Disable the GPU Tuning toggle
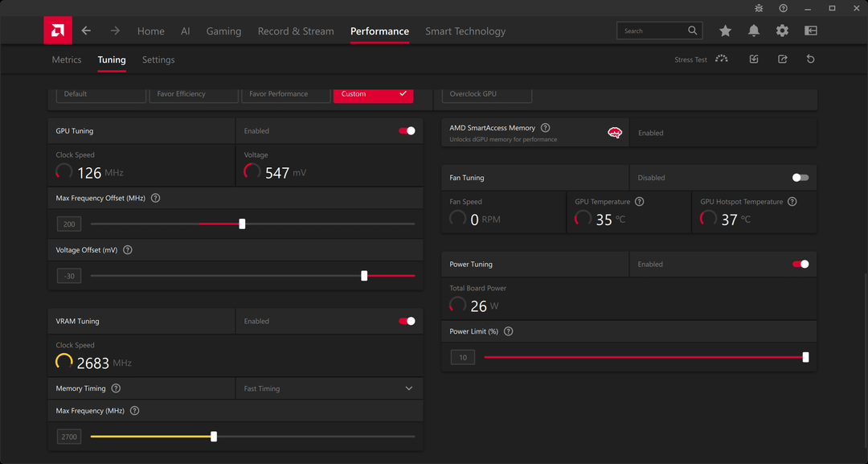The height and width of the screenshot is (464, 868). click(x=407, y=130)
